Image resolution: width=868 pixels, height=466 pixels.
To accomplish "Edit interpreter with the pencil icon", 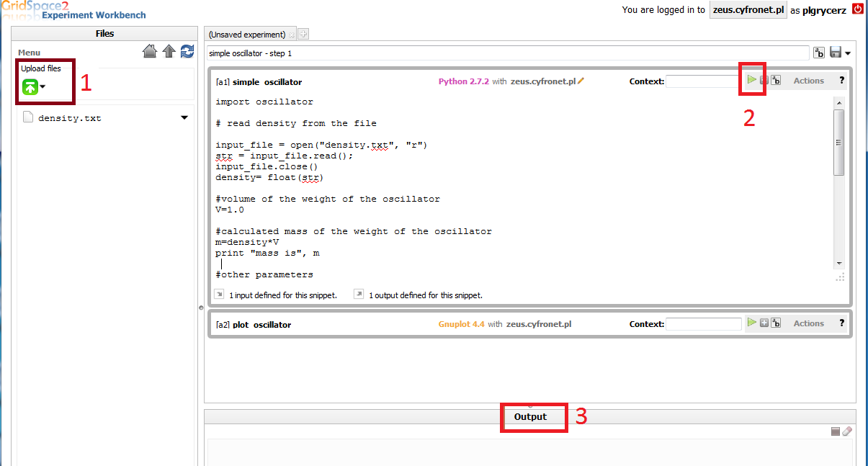I will [581, 81].
